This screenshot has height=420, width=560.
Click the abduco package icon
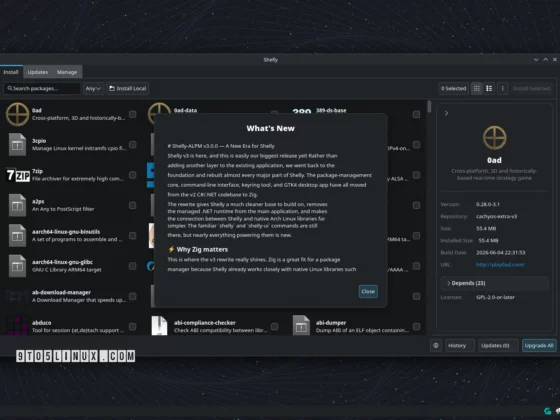point(17,326)
